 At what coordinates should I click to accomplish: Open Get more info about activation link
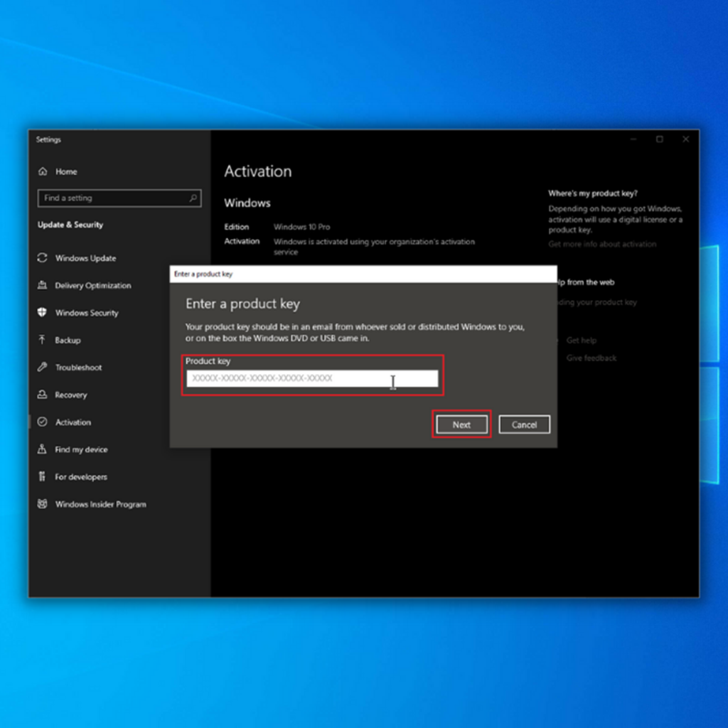tap(602, 245)
